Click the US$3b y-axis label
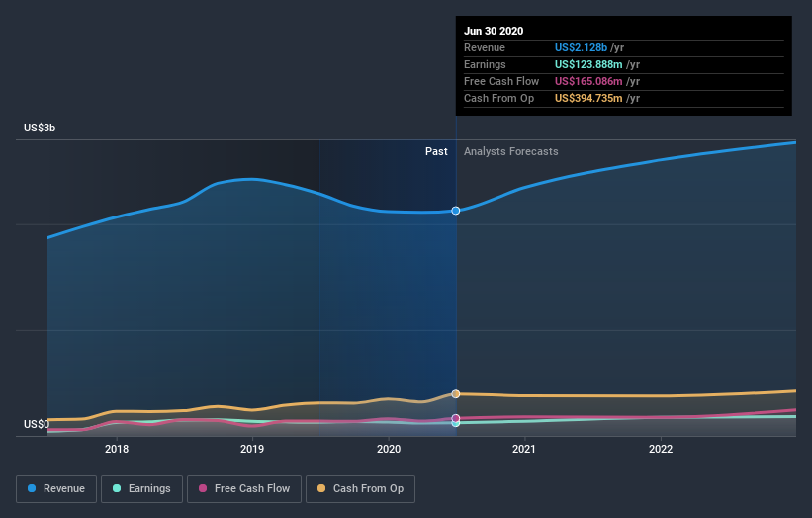 40,128
